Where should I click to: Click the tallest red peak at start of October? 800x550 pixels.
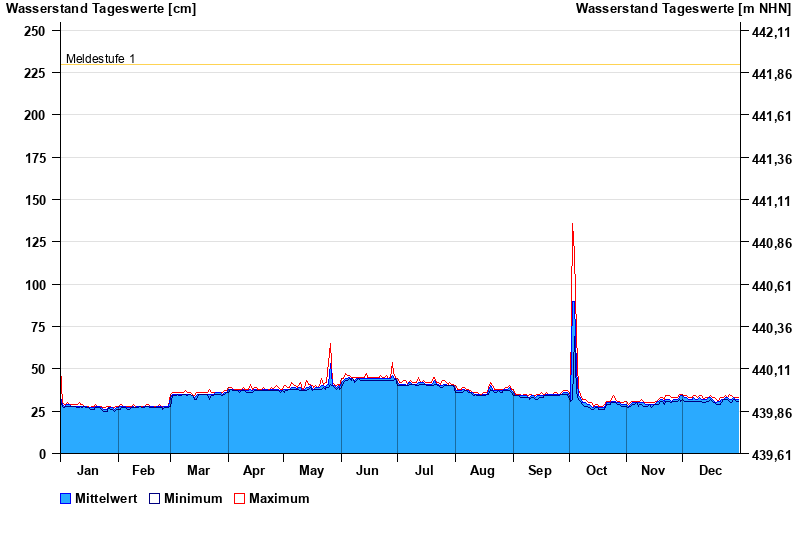pos(572,226)
